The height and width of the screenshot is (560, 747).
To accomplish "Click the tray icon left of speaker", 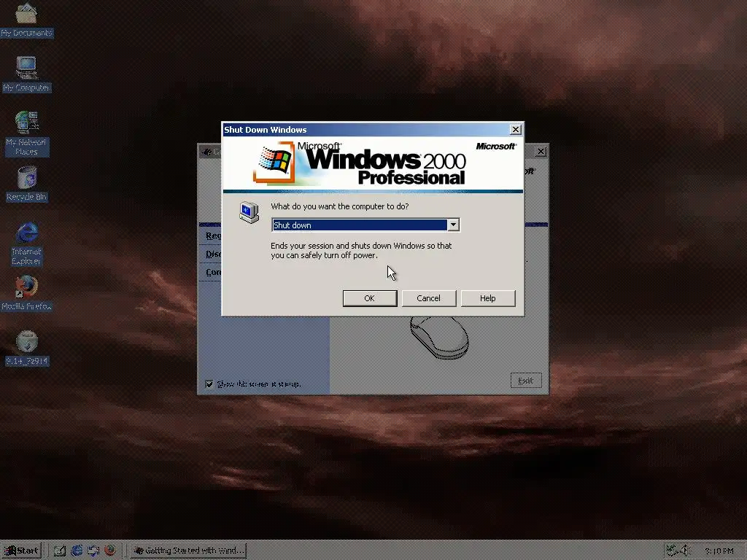I will click(672, 551).
